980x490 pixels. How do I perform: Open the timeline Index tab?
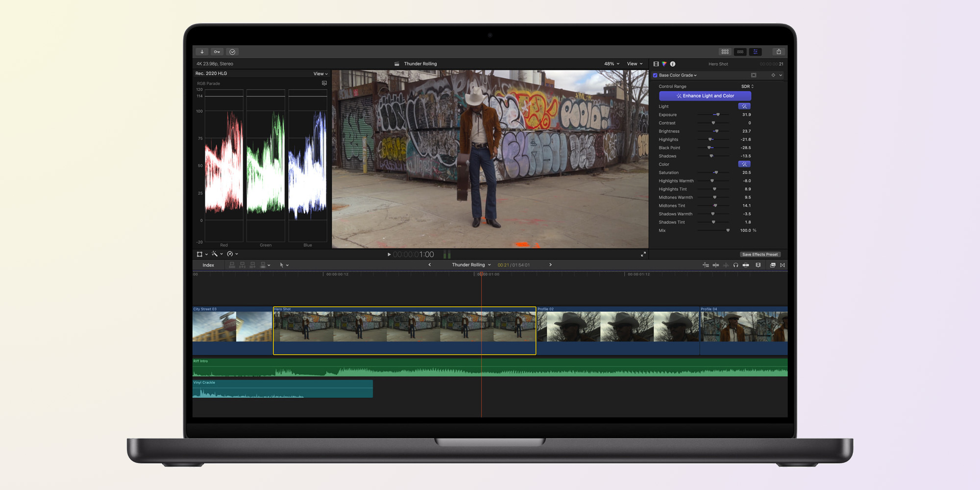[208, 265]
